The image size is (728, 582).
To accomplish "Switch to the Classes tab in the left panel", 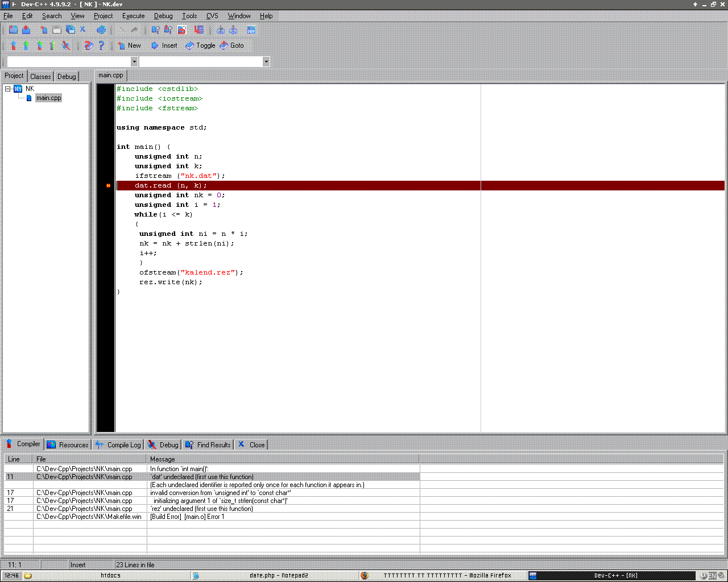I will (x=40, y=76).
